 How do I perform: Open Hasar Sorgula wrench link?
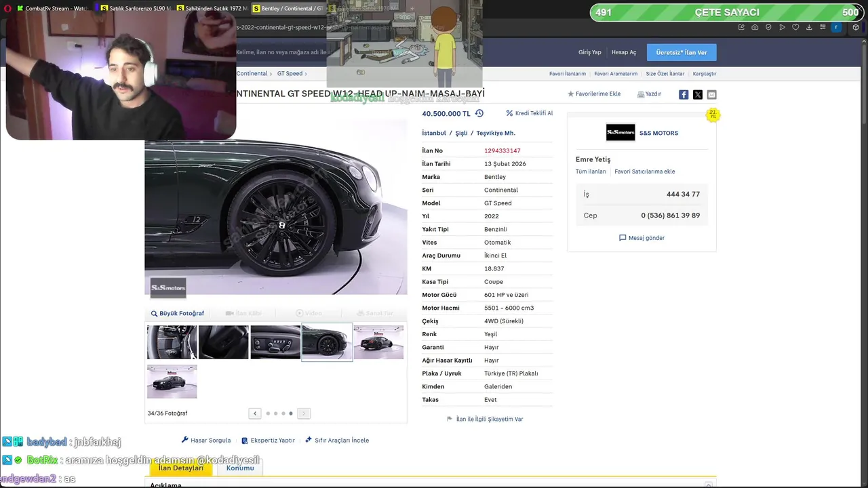tap(206, 440)
